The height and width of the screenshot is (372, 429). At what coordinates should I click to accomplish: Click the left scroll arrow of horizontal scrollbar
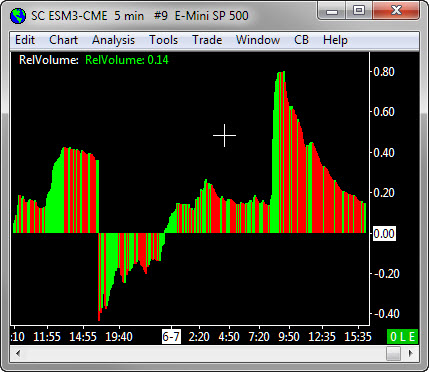[18, 353]
